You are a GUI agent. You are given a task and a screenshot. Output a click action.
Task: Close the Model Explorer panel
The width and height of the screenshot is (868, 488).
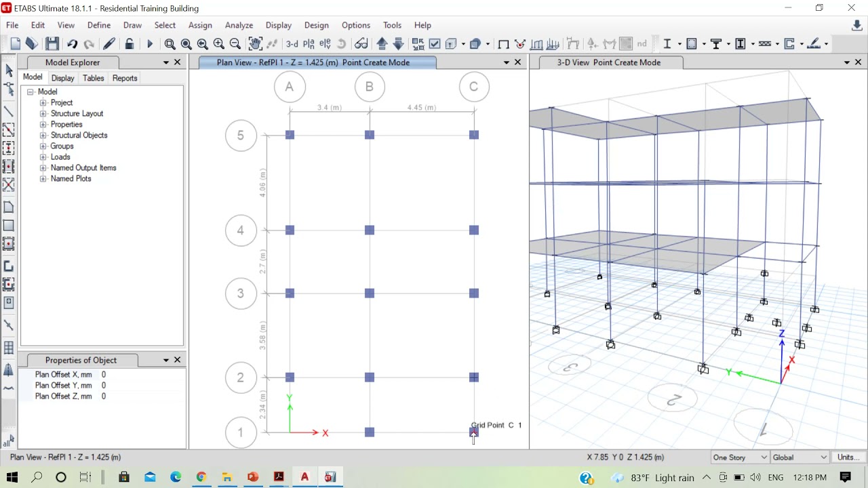tap(178, 62)
